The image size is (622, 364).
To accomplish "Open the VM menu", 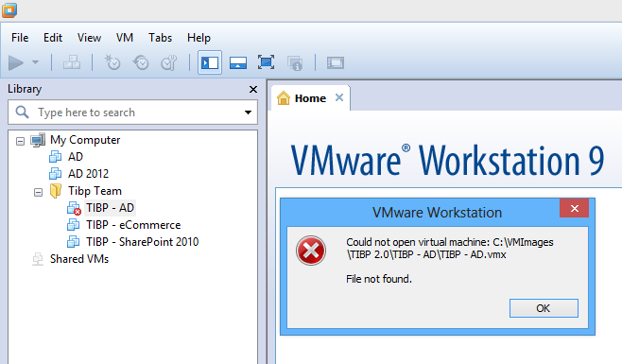I will coord(125,38).
